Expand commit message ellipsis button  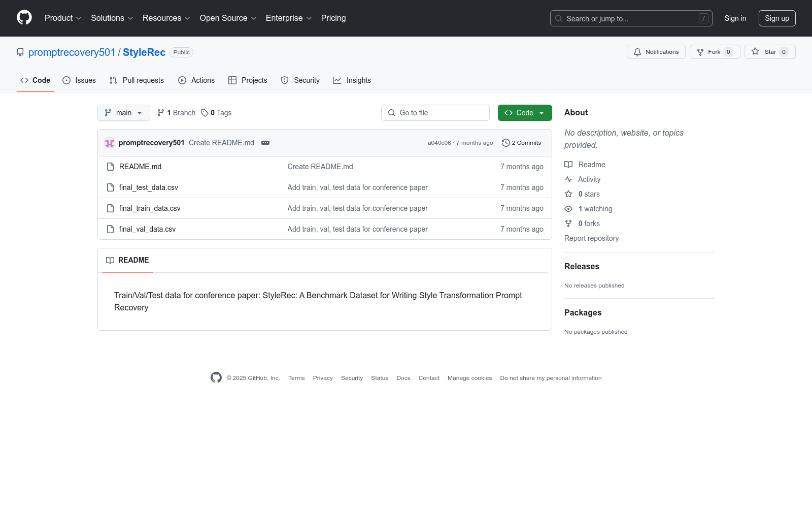point(265,143)
